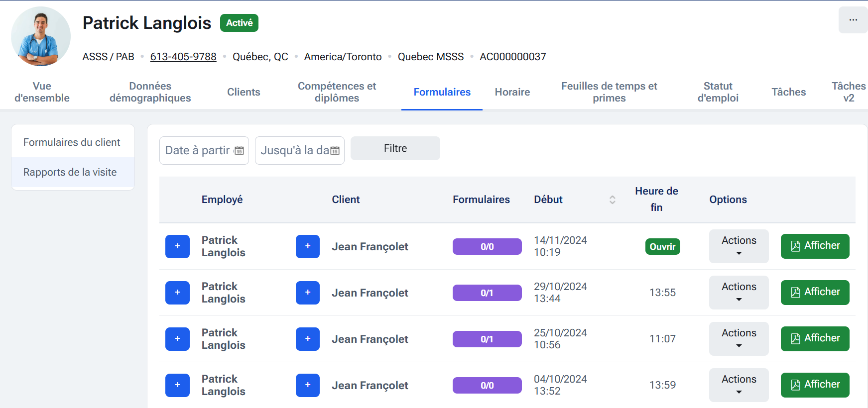Expand client plus icon for 04/10/2024 row
The width and height of the screenshot is (868, 408).
[x=307, y=385]
